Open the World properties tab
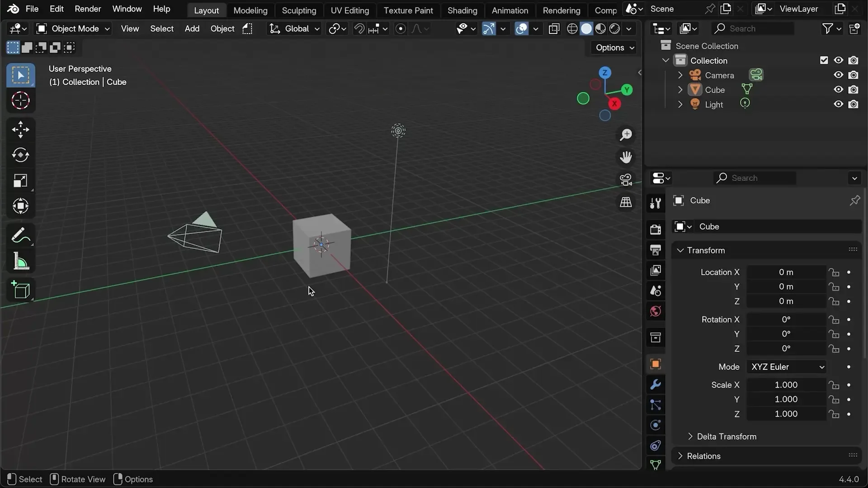The image size is (868, 488). [x=656, y=311]
